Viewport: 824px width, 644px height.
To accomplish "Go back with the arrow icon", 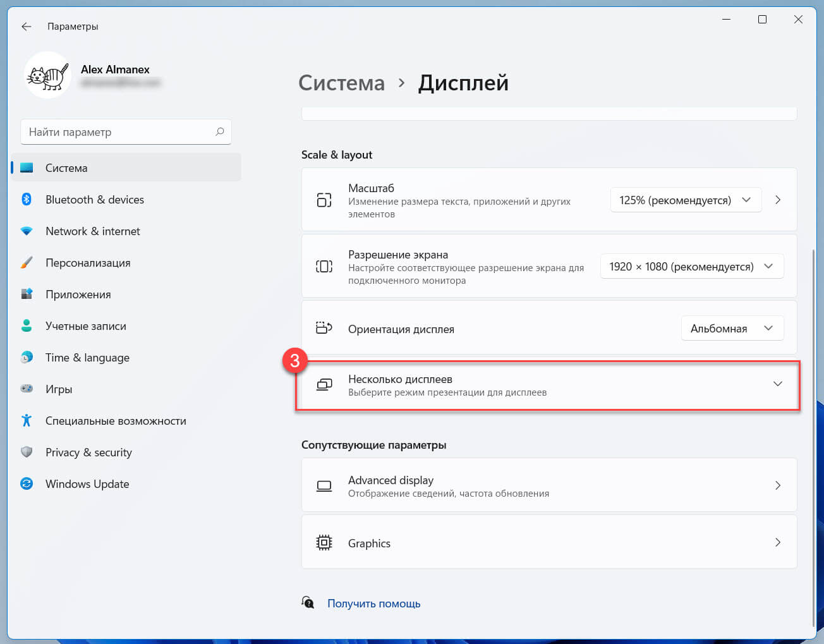I will pos(26,27).
